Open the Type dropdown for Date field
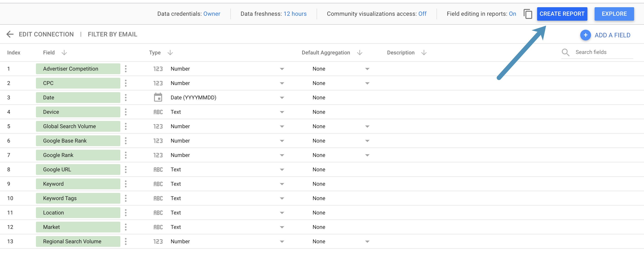This screenshot has width=644, height=268. point(282,98)
